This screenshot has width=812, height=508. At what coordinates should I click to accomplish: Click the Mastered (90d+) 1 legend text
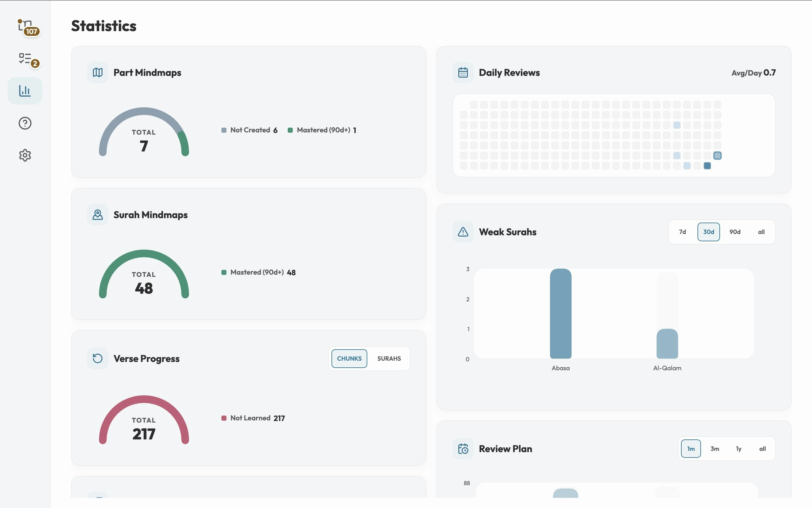point(326,130)
